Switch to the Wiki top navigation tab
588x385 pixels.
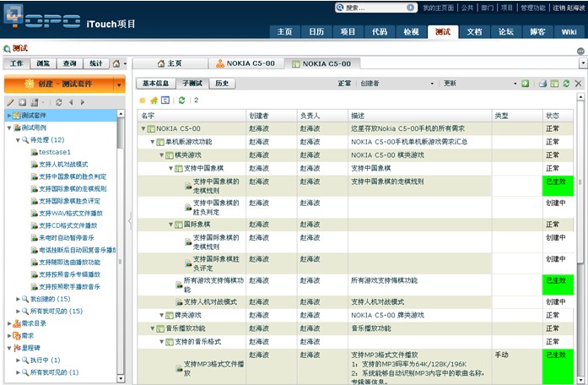point(569,31)
